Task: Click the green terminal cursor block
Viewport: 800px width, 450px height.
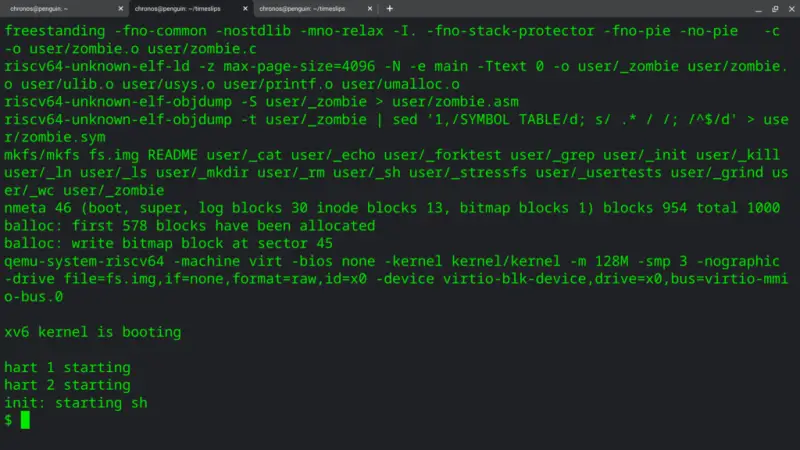Action: 25,420
